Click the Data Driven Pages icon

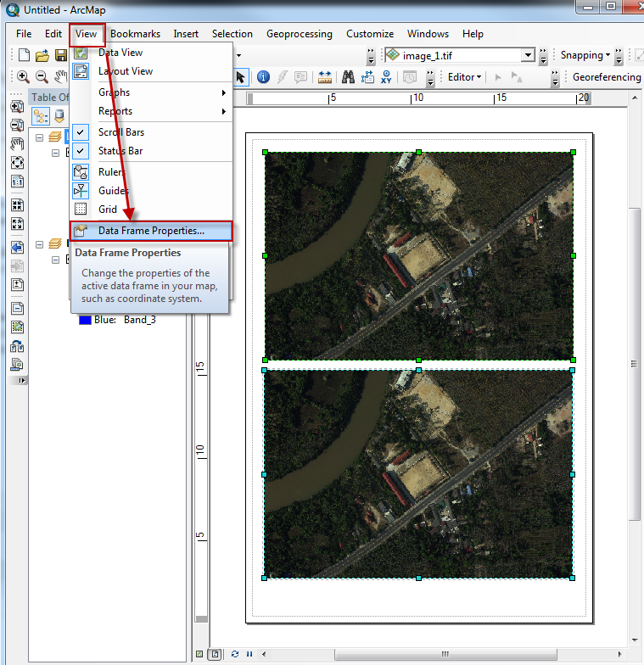[17, 365]
